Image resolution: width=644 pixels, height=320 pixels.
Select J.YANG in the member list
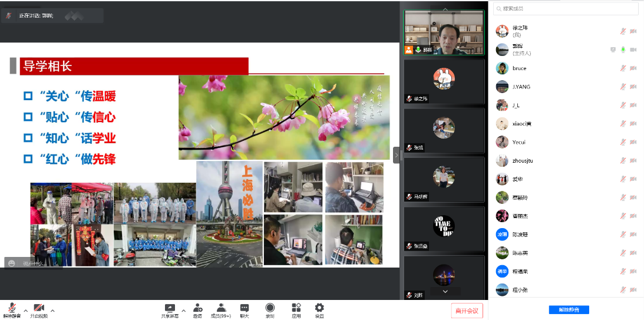pos(521,87)
